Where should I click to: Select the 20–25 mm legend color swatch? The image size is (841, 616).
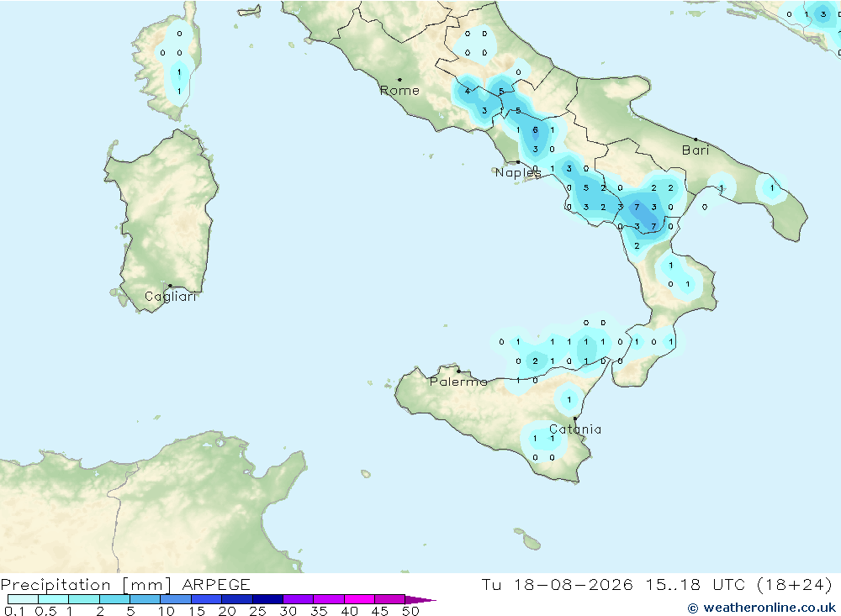(237, 599)
